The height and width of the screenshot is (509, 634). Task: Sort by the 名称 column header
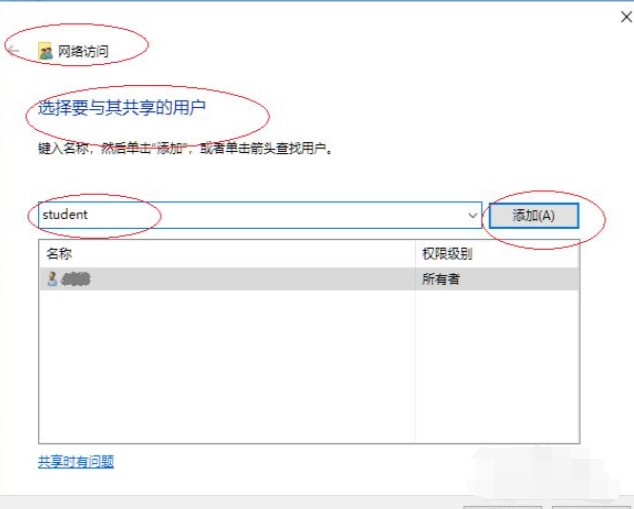[x=227, y=253]
